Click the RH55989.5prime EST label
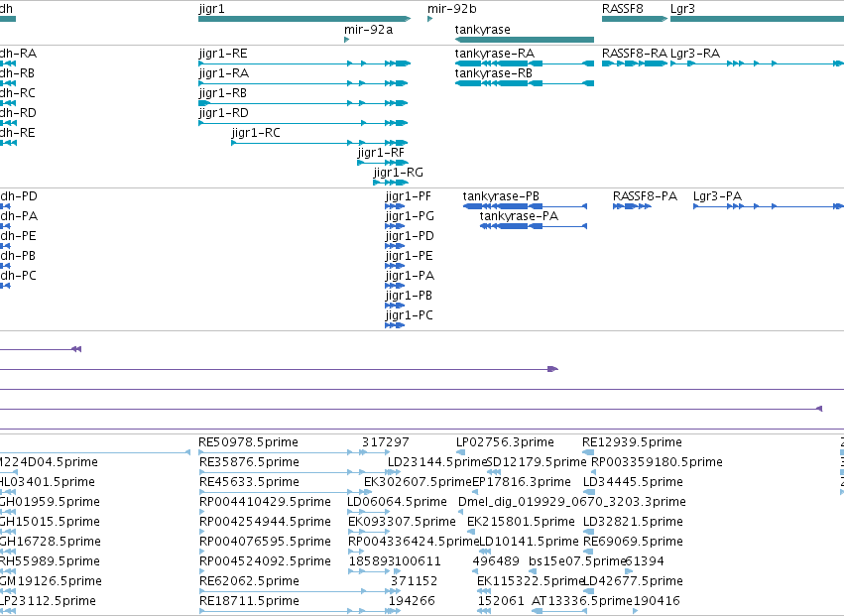844x616 pixels. [50, 562]
